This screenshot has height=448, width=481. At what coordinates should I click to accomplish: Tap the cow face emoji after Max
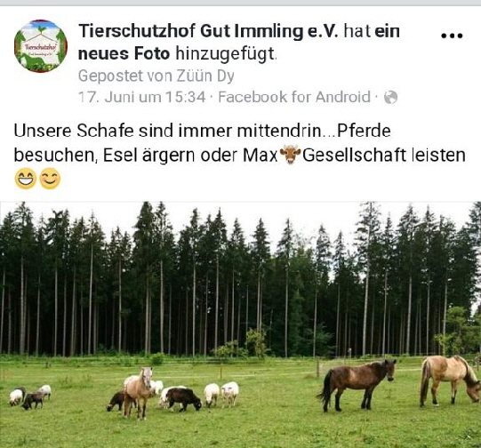tap(290, 155)
